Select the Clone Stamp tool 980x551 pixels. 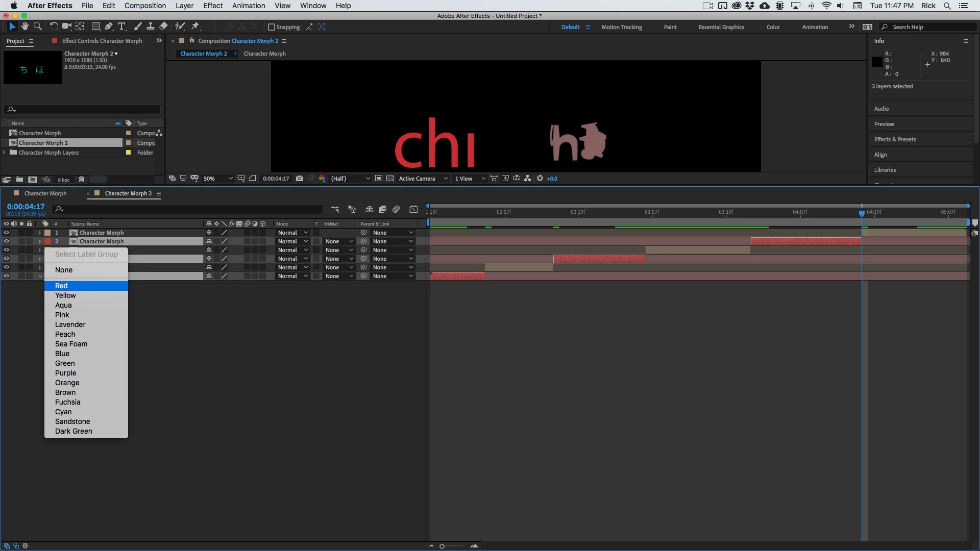pyautogui.click(x=151, y=27)
